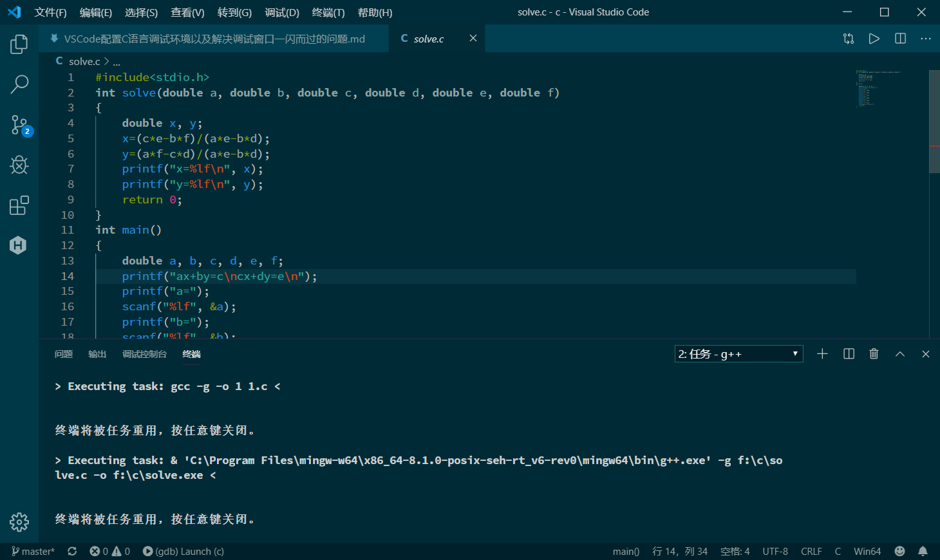The image size is (940, 560).
Task: Switch to the 问题 panel tab
Action: coord(64,354)
